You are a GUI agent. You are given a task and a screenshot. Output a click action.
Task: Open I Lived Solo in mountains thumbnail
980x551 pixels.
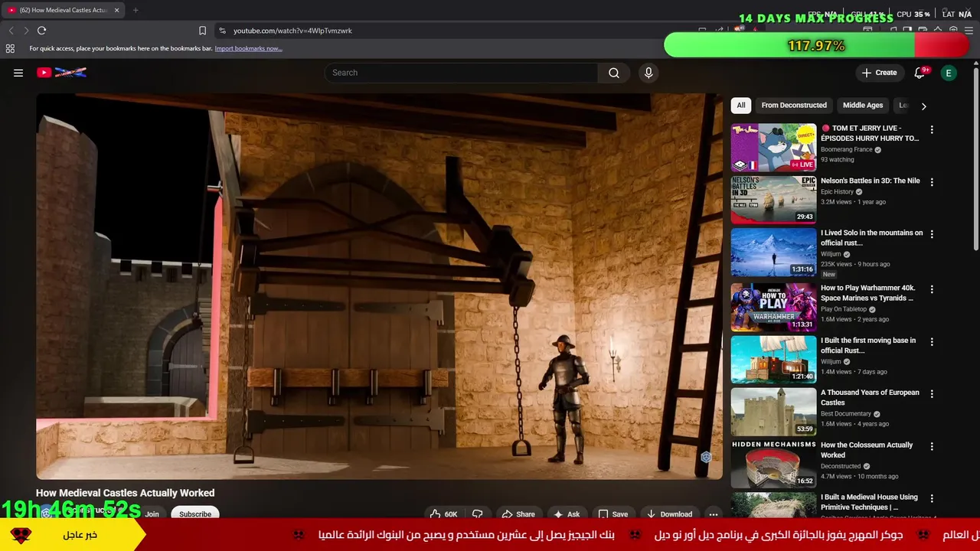(773, 252)
